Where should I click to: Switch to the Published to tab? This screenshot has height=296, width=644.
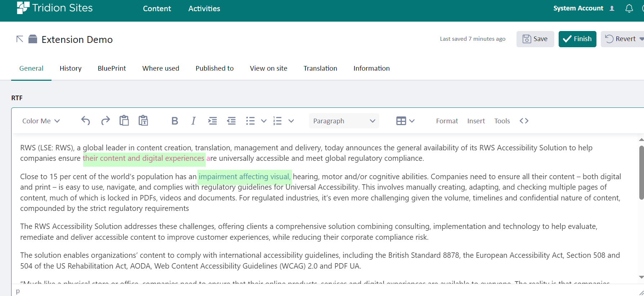[215, 69]
